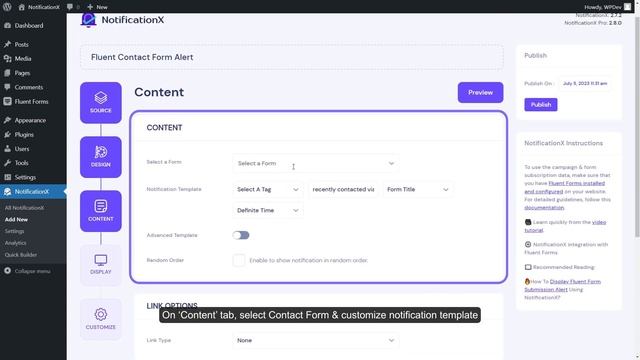Screen dimensions: 640x360
Task: Click the Preview button
Action: click(480, 93)
